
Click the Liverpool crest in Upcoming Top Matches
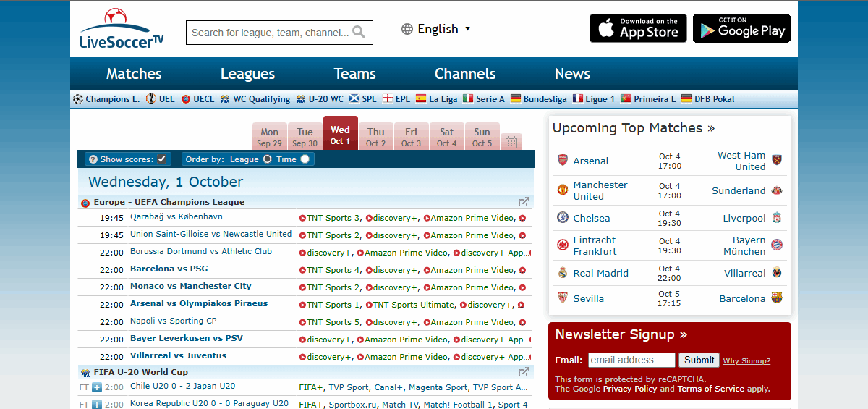pos(777,218)
